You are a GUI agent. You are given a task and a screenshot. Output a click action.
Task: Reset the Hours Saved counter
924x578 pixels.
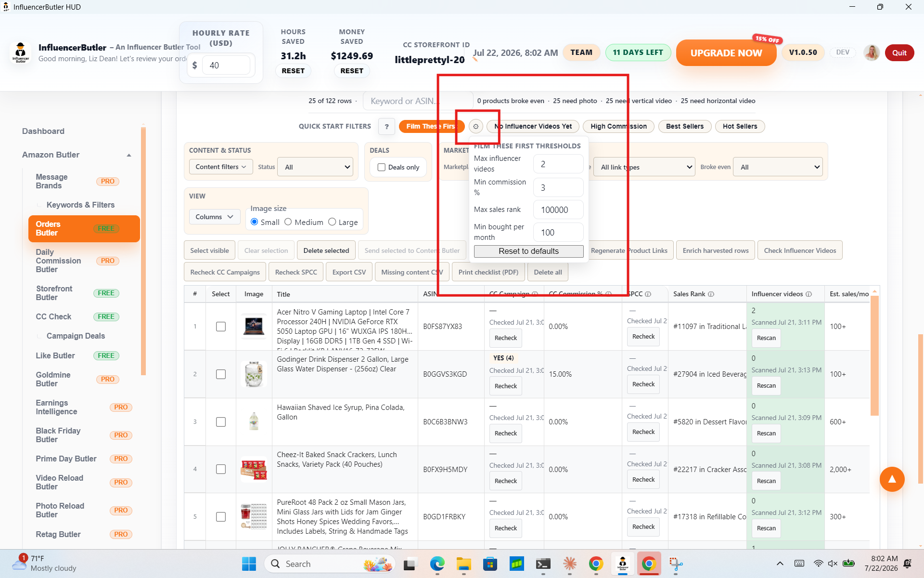(x=293, y=71)
